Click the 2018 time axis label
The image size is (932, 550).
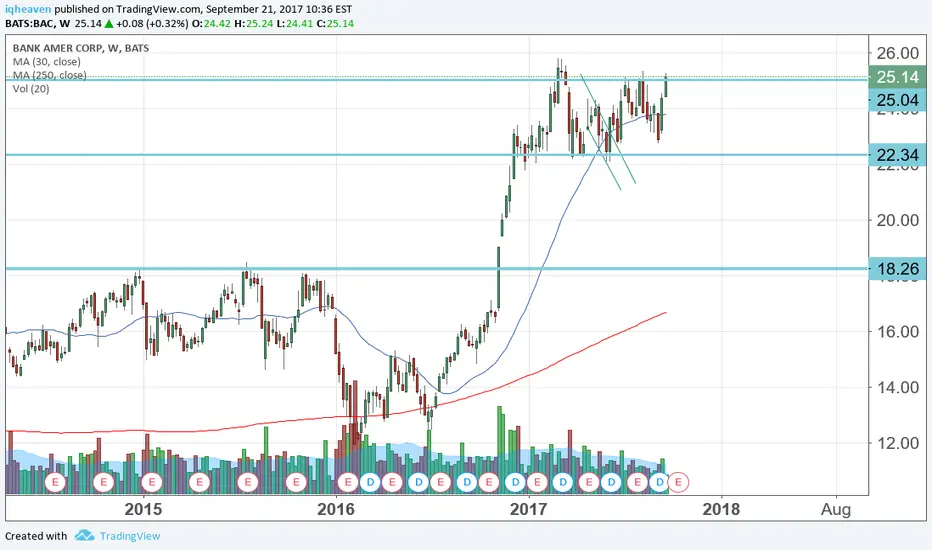click(x=721, y=509)
